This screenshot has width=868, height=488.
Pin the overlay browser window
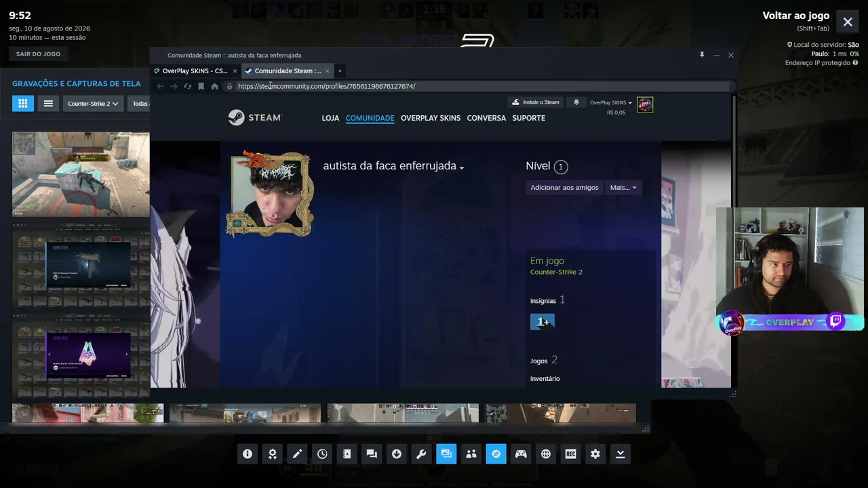pyautogui.click(x=702, y=55)
